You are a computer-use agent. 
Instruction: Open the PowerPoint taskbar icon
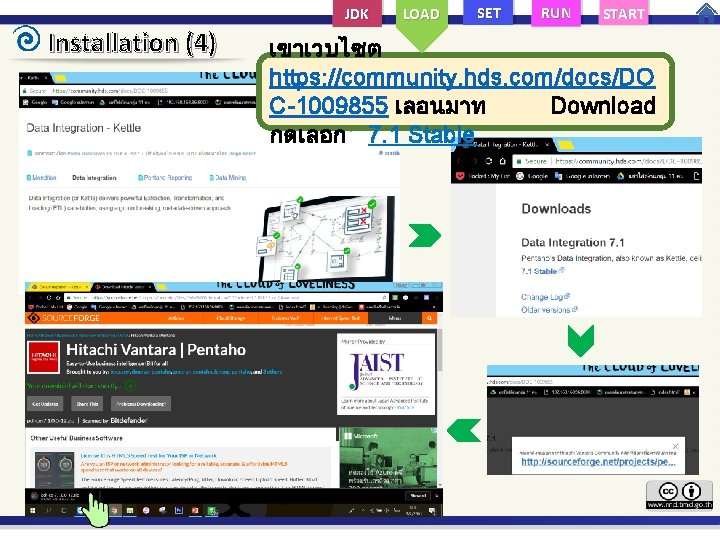pyautogui.click(x=195, y=510)
